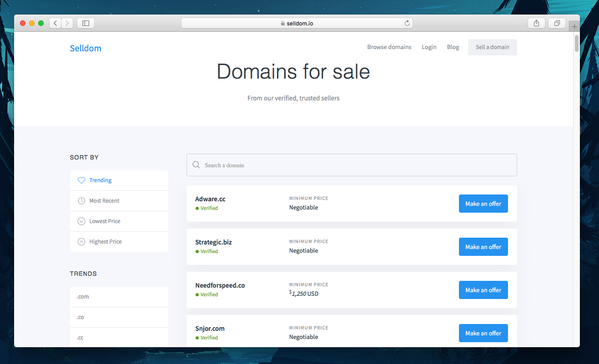Viewport: 599px width, 364px height.
Task: Click the SORT BY heading
Action: coord(84,157)
